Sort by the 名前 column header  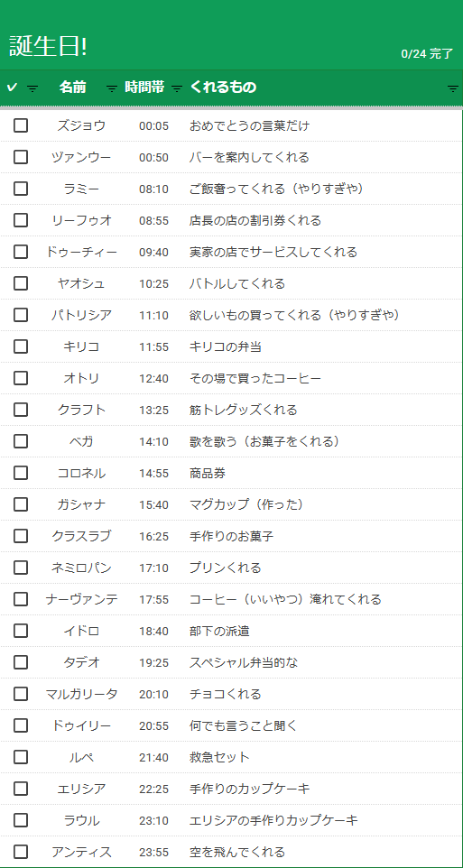click(73, 88)
